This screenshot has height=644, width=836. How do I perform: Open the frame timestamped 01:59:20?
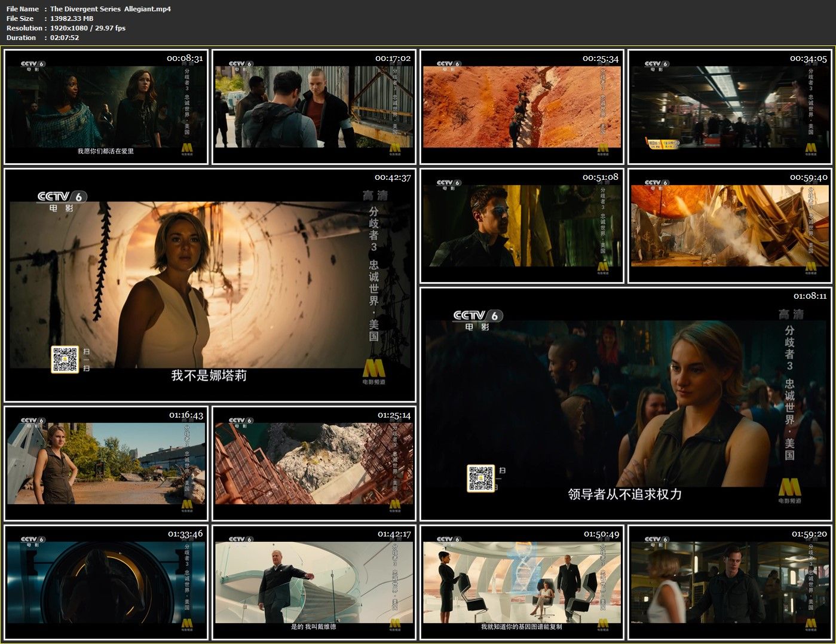tap(730, 582)
